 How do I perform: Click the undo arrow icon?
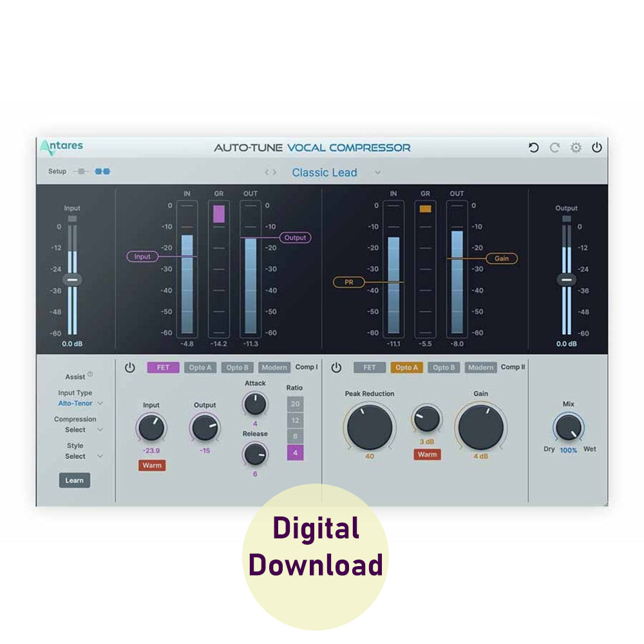533,147
